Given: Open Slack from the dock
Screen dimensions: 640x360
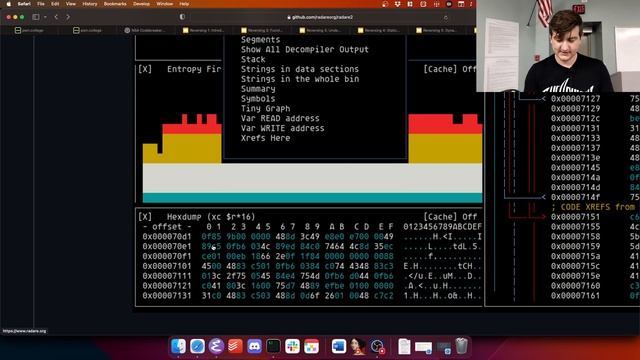Looking at the screenshot, I should [292, 347].
